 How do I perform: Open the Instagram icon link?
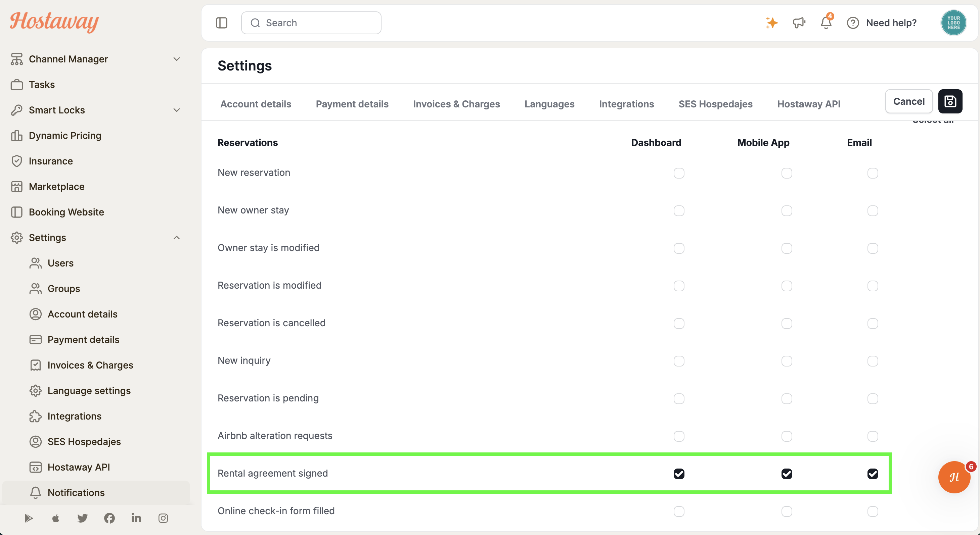[163, 518]
